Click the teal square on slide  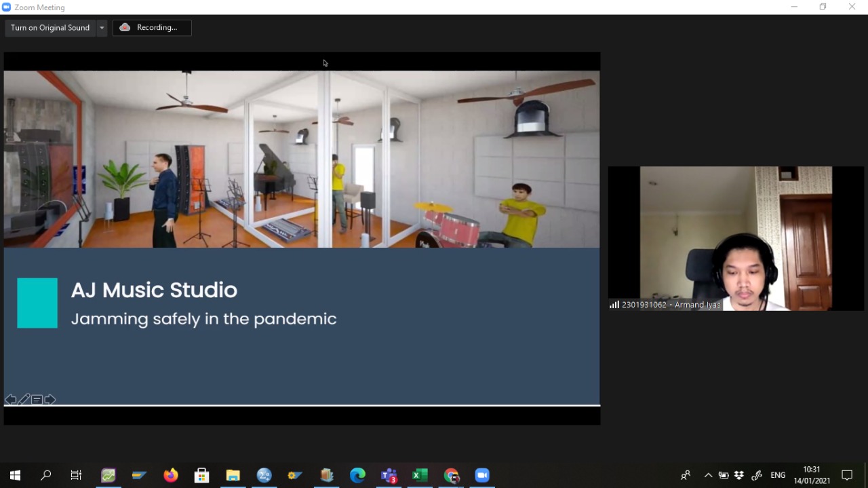coord(37,303)
